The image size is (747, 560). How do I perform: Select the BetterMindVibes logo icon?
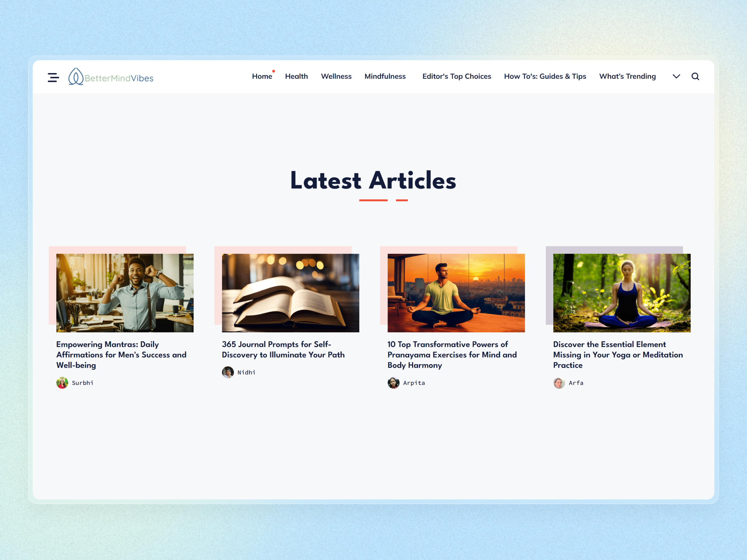(x=76, y=77)
